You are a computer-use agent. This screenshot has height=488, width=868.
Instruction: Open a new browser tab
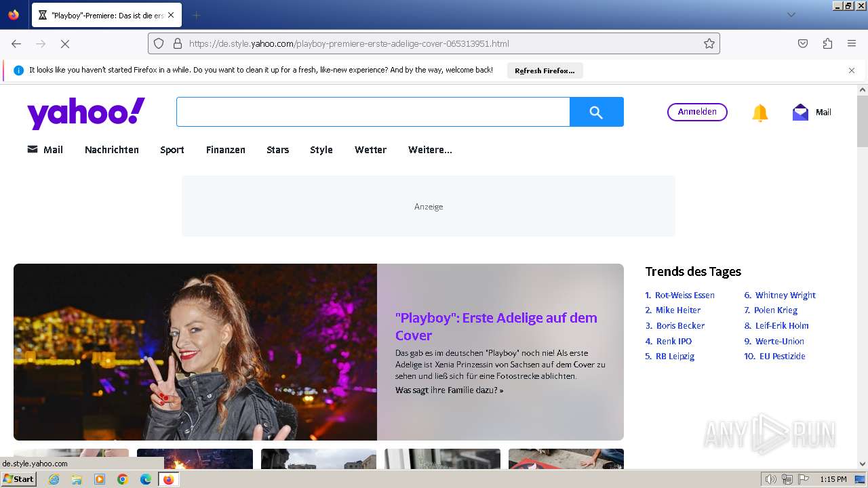196,15
